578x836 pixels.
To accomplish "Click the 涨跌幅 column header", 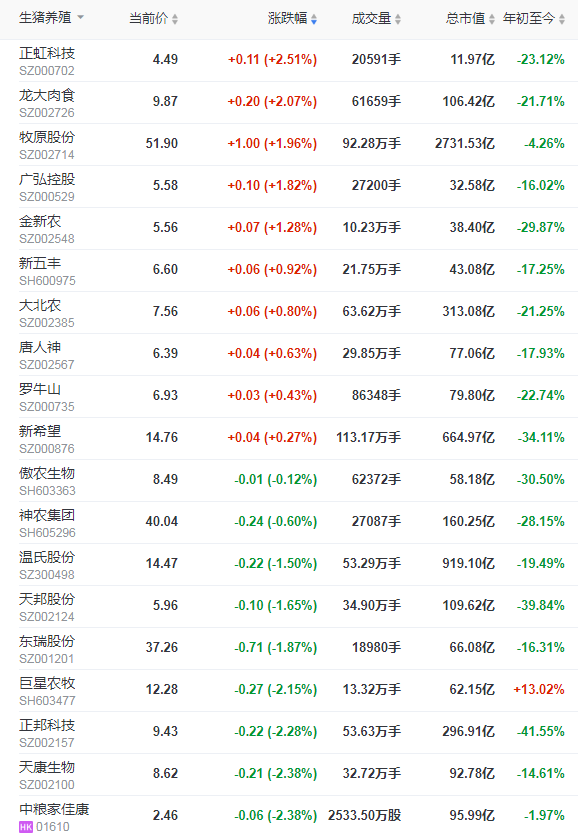I will (288, 18).
